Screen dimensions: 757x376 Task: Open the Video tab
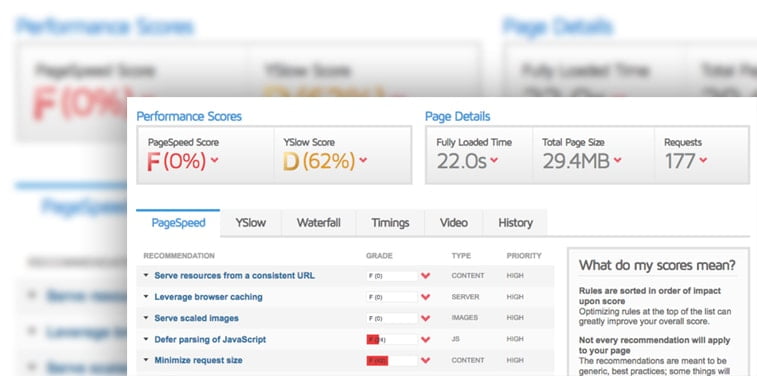pos(454,223)
